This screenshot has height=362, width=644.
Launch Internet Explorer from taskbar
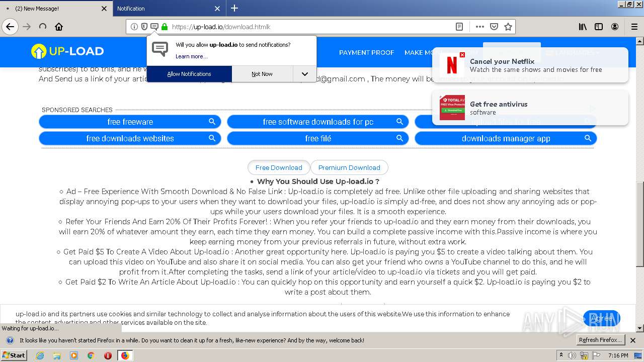[x=40, y=355]
